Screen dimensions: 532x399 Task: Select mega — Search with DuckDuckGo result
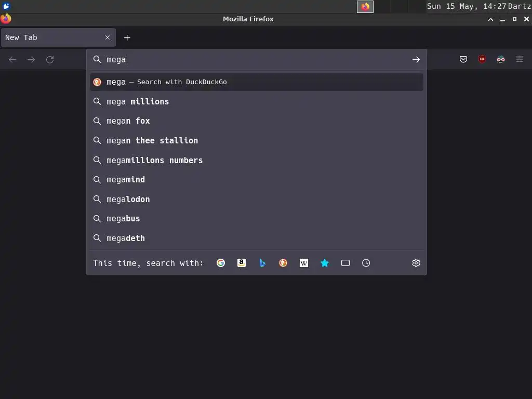pos(257,82)
